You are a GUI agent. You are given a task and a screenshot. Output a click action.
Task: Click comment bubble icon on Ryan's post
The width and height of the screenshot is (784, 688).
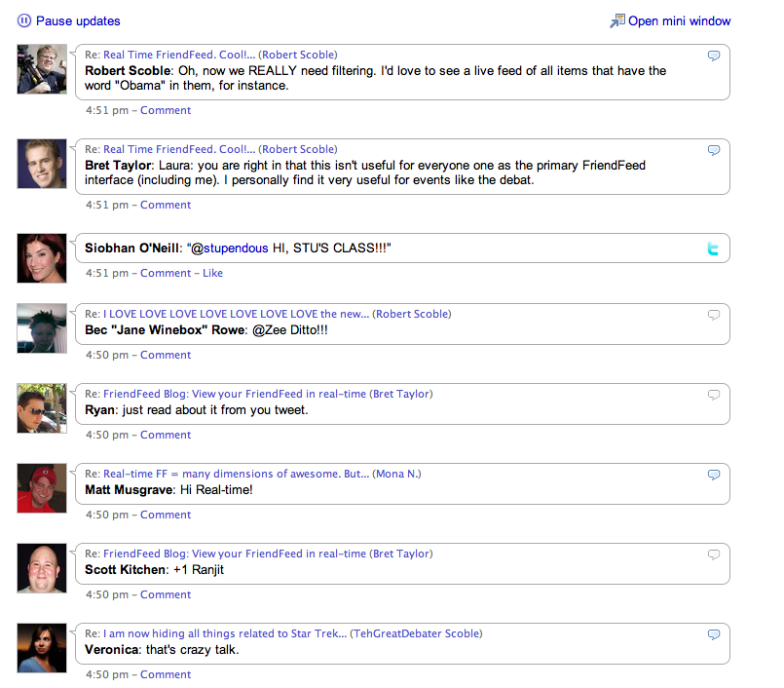click(714, 395)
